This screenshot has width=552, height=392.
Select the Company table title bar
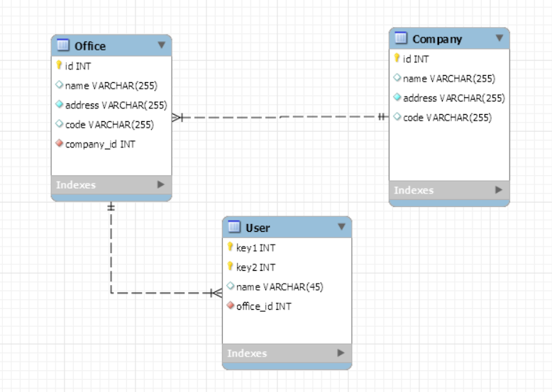[447, 39]
